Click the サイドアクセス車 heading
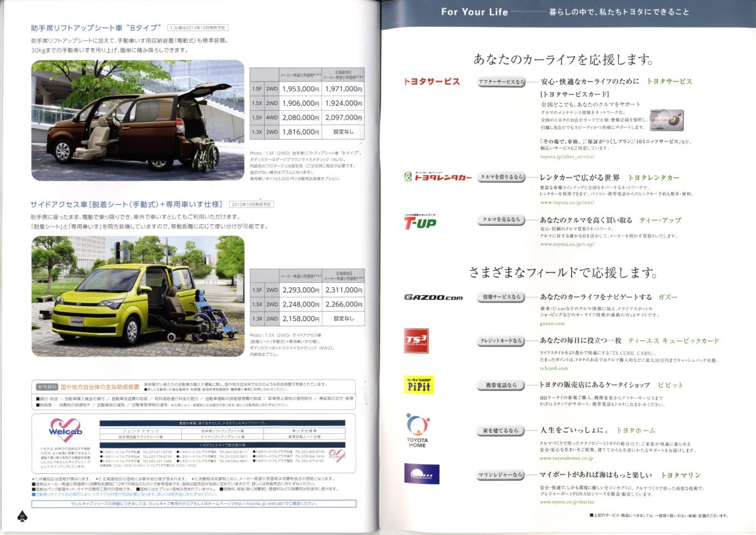Viewport: 756px width, 535px height. (x=127, y=204)
